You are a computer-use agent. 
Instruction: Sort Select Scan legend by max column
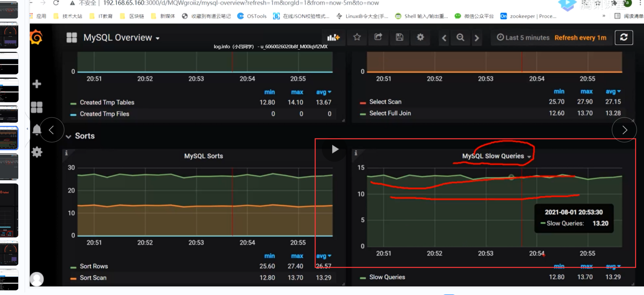586,91
